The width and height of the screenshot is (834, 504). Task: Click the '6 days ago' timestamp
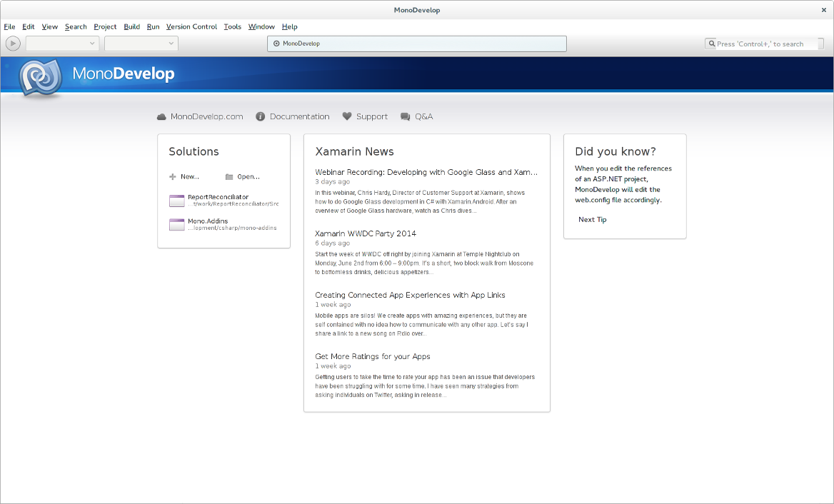click(333, 243)
